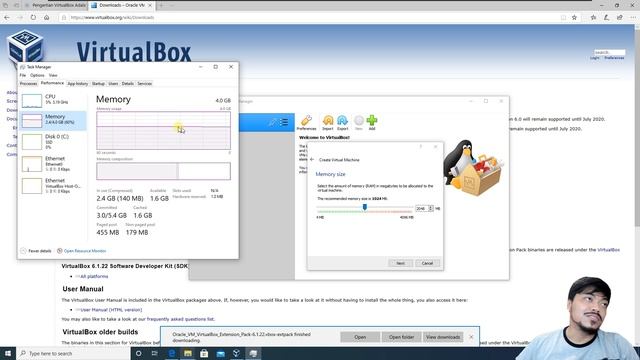Open a new browser tab with plus
Screen dimensions: 640x360
161,5
